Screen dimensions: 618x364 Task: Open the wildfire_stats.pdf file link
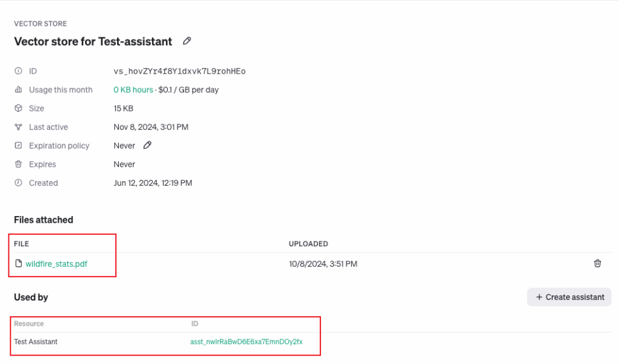(x=56, y=264)
